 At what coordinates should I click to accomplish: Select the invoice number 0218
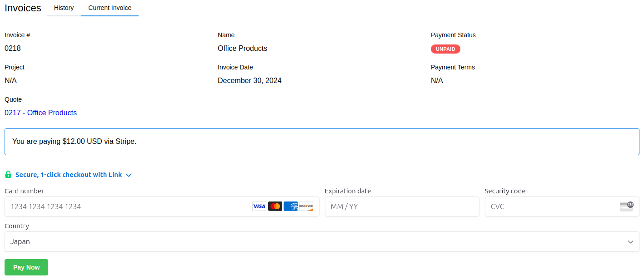coord(13,48)
